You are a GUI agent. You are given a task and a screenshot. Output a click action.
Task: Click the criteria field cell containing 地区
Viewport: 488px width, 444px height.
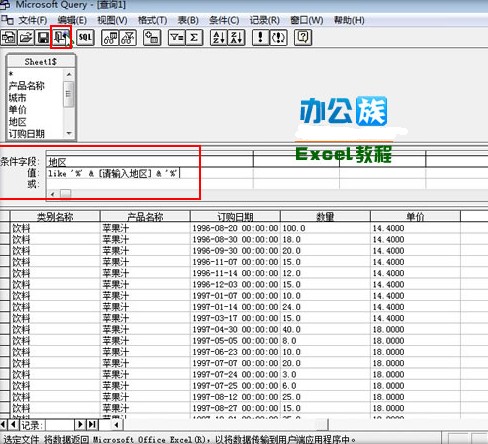coord(150,162)
